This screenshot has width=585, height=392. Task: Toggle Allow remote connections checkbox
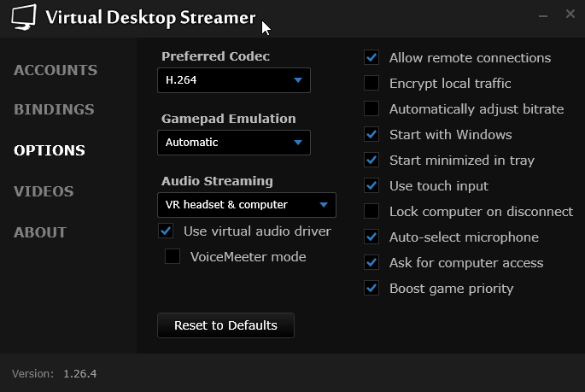(371, 57)
